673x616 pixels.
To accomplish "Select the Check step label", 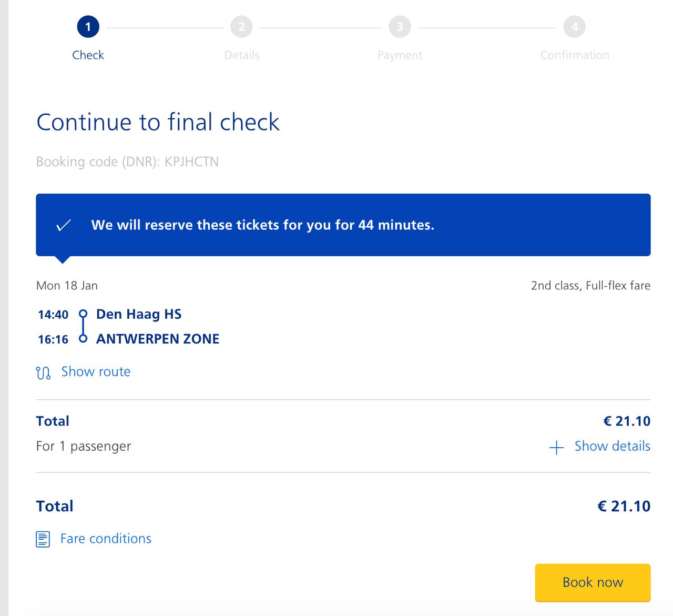I will click(88, 55).
